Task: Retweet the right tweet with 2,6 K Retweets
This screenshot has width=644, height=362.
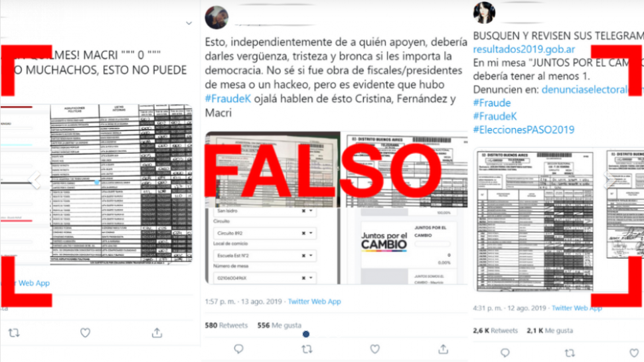Action: pyautogui.click(x=570, y=353)
